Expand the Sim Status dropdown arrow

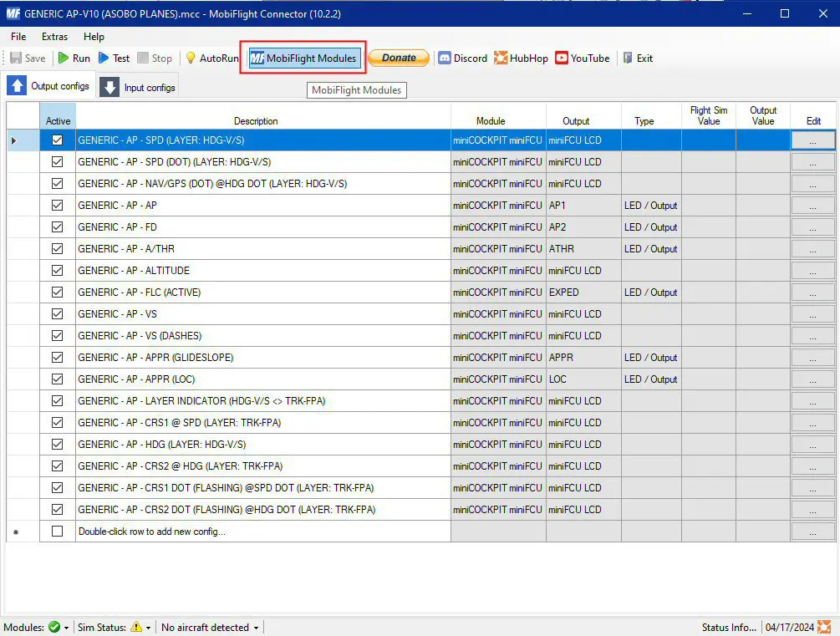tap(149, 628)
